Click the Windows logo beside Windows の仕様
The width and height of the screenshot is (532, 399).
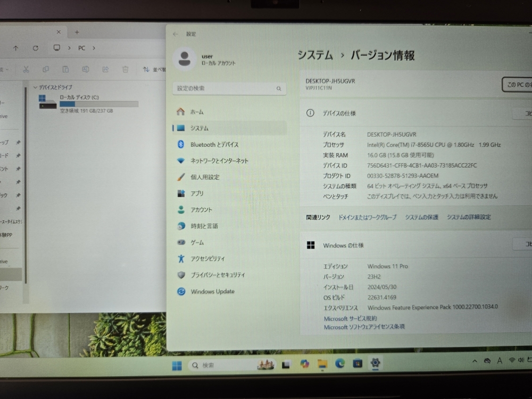[311, 245]
